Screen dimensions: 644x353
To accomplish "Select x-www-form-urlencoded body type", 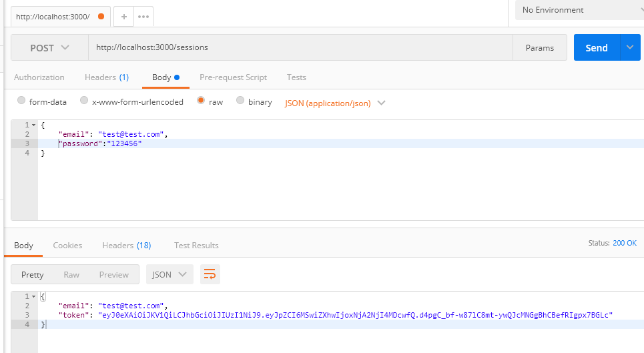I will [84, 100].
